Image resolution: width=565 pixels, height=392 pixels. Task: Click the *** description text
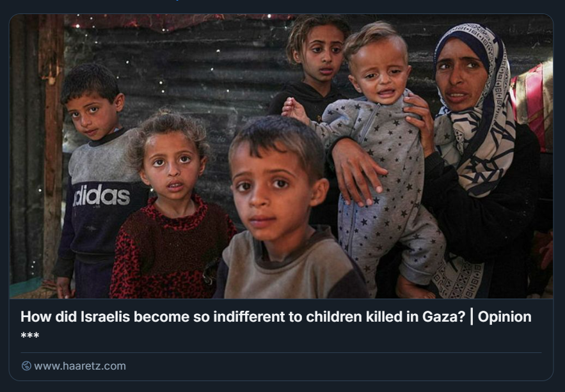tap(30, 336)
